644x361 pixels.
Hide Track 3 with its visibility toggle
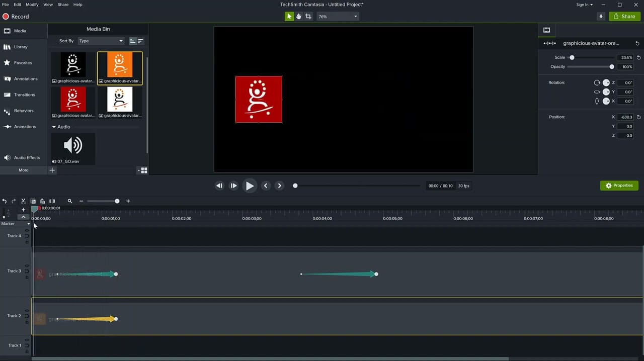[x=27, y=265]
